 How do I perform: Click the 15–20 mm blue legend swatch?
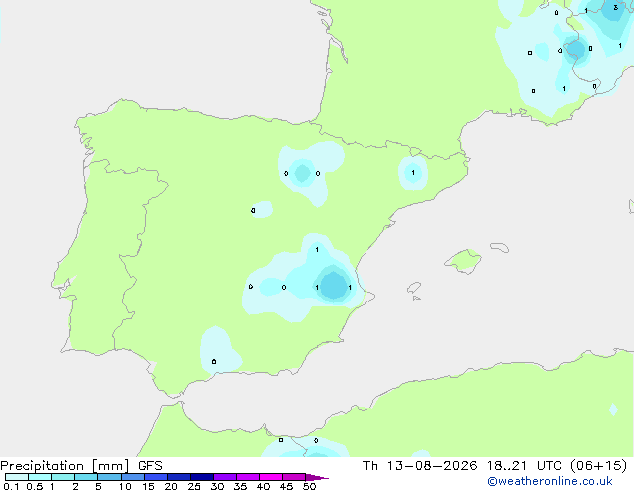[156, 477]
